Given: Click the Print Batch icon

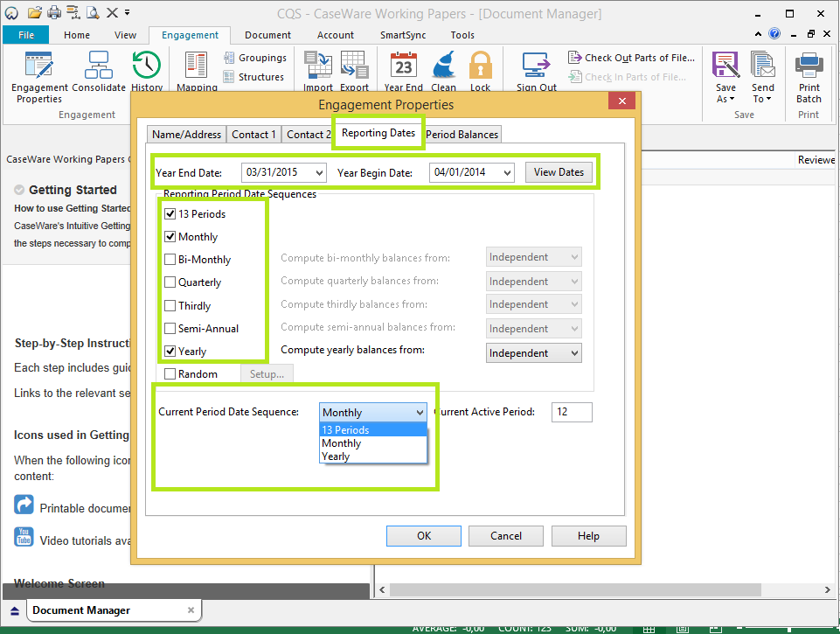Looking at the screenshot, I should 809,67.
